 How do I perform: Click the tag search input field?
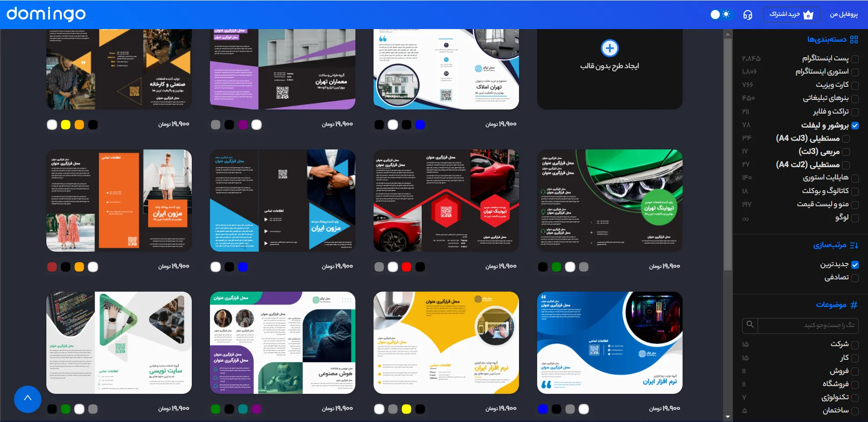[x=808, y=325]
